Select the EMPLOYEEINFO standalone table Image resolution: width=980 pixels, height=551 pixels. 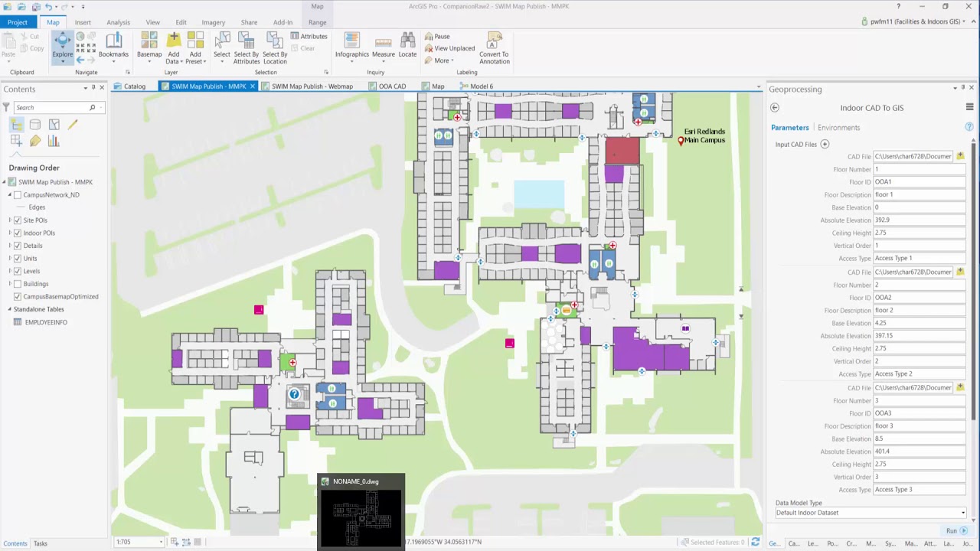46,322
